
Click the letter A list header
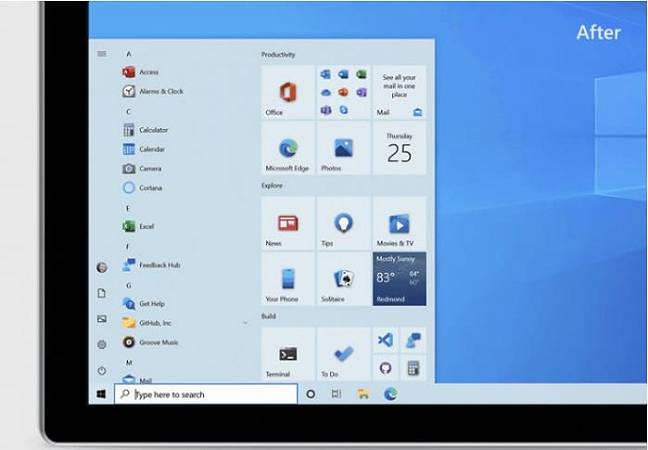point(129,54)
